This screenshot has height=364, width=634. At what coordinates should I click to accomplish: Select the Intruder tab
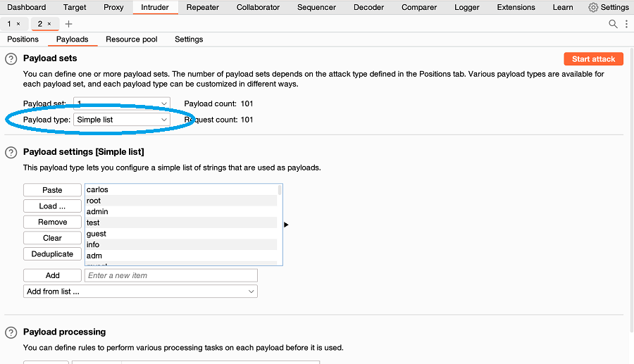pos(155,7)
